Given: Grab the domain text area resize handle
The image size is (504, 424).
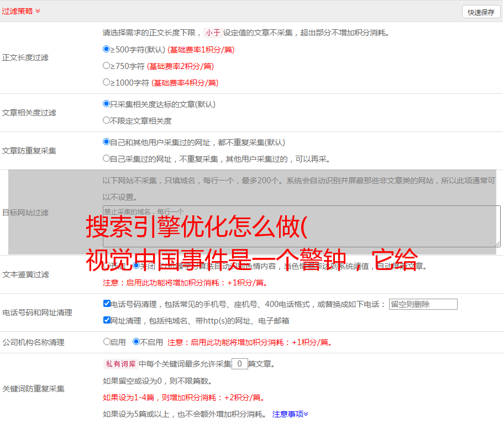Looking at the screenshot, I should point(497,243).
